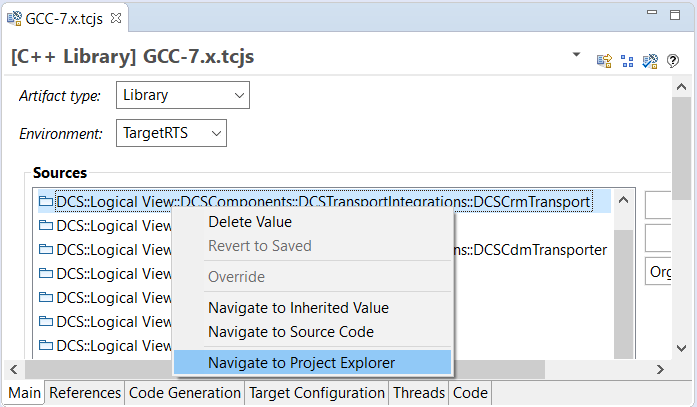Click horizontal scrollbar left arrow
Image resolution: width=697 pixels, height=407 pixels.
pyautogui.click(x=14, y=369)
